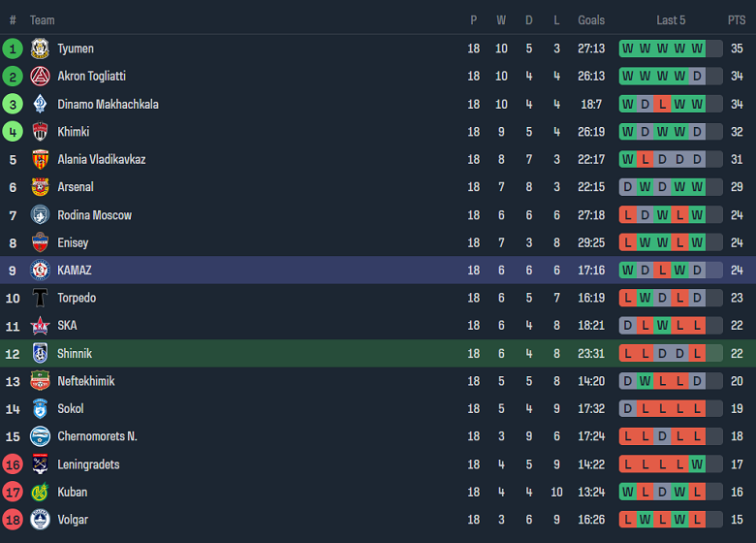Click the Volgar club logo
Image resolution: width=756 pixels, height=543 pixels.
[40, 520]
